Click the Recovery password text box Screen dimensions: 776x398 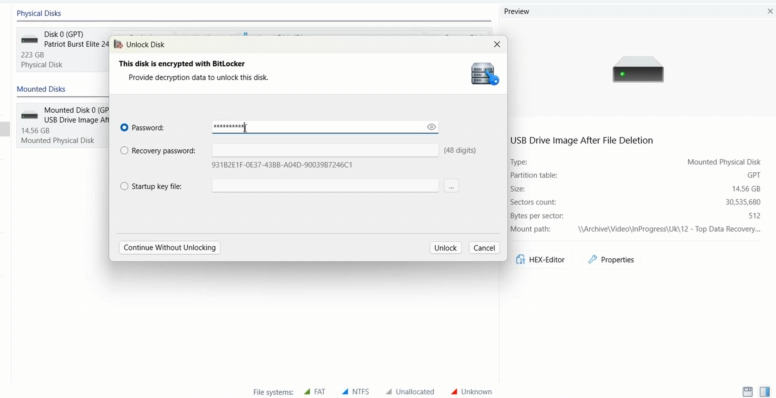pyautogui.click(x=325, y=150)
